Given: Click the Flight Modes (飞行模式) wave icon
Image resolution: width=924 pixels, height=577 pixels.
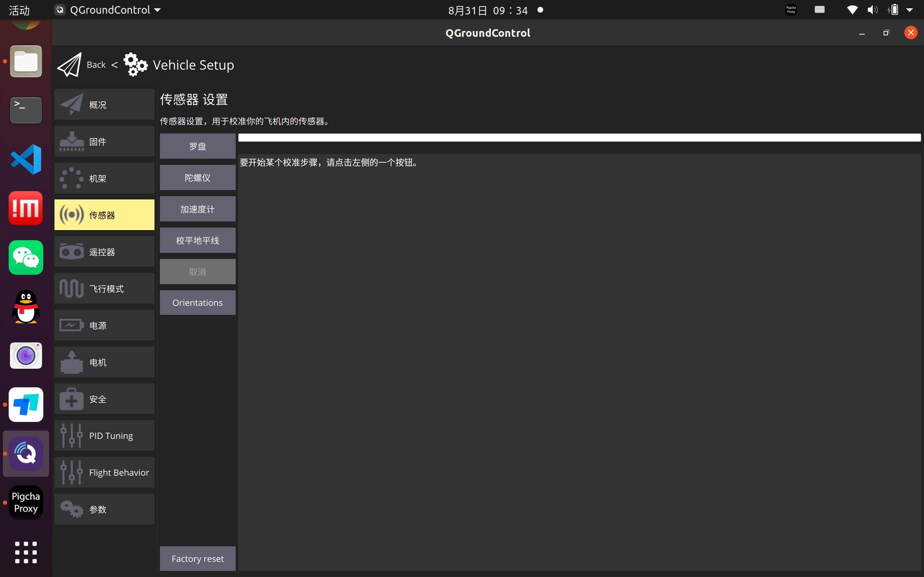Looking at the screenshot, I should (x=71, y=288).
